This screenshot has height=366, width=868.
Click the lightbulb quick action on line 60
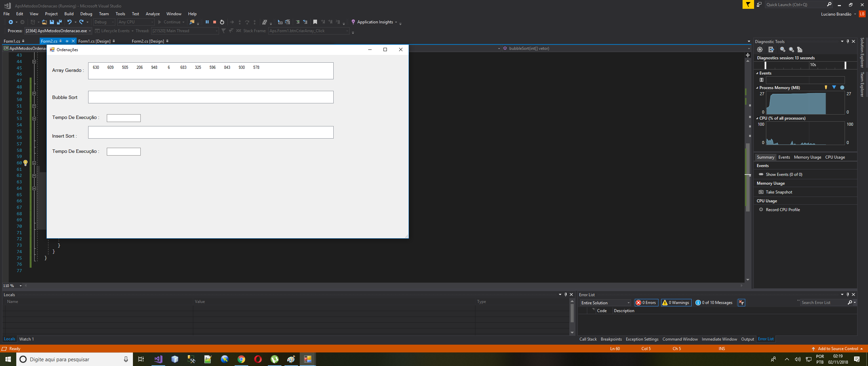coord(25,163)
